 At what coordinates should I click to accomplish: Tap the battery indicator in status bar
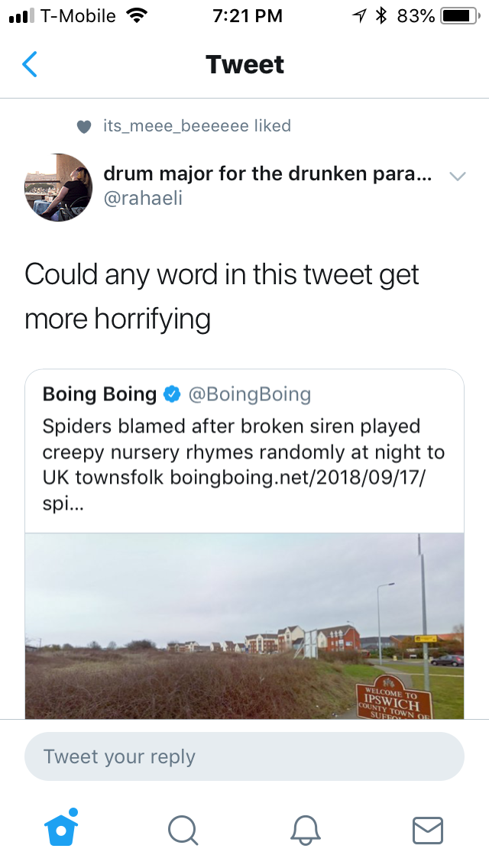pyautogui.click(x=458, y=16)
